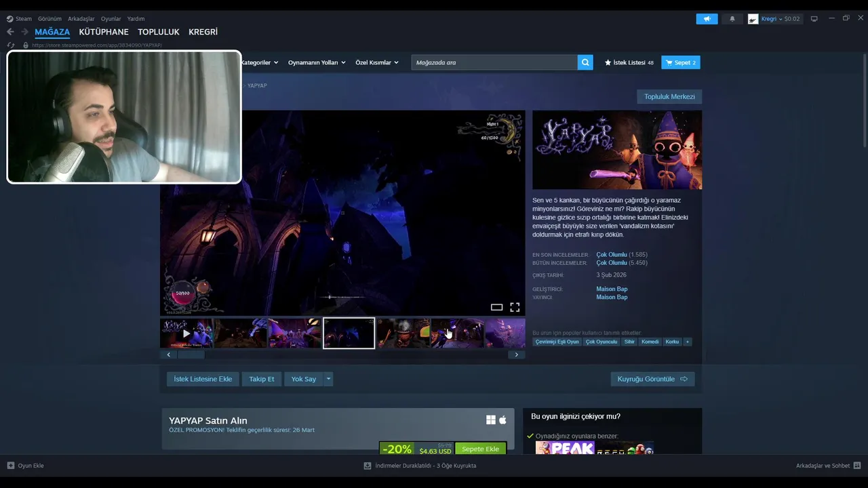Click the Takip Et button
The image size is (868, 488).
(262, 379)
